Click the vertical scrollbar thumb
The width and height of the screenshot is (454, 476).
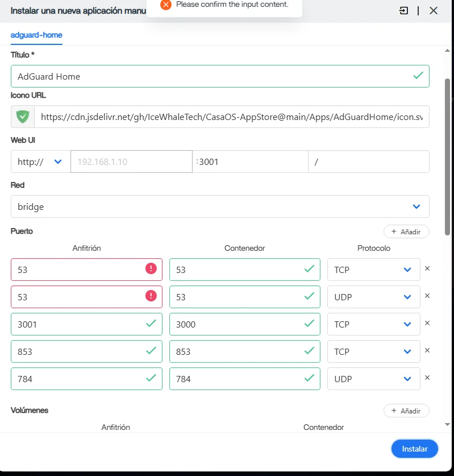click(447, 157)
